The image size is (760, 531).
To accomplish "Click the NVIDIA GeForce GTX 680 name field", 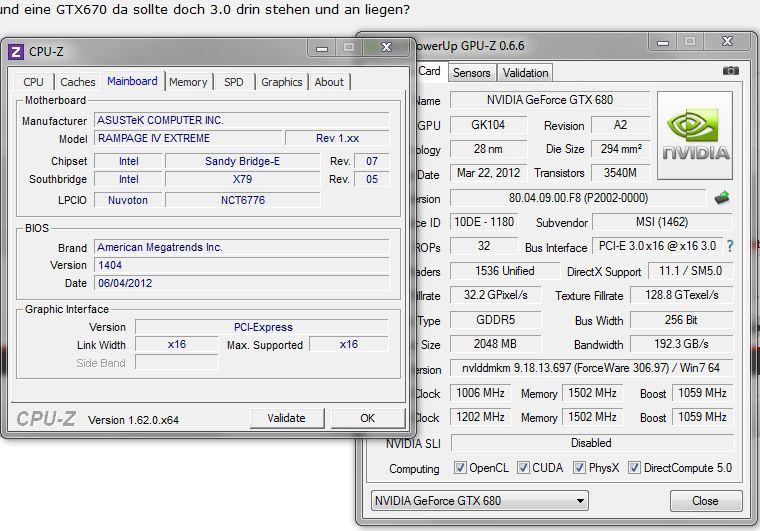I will tap(550, 100).
